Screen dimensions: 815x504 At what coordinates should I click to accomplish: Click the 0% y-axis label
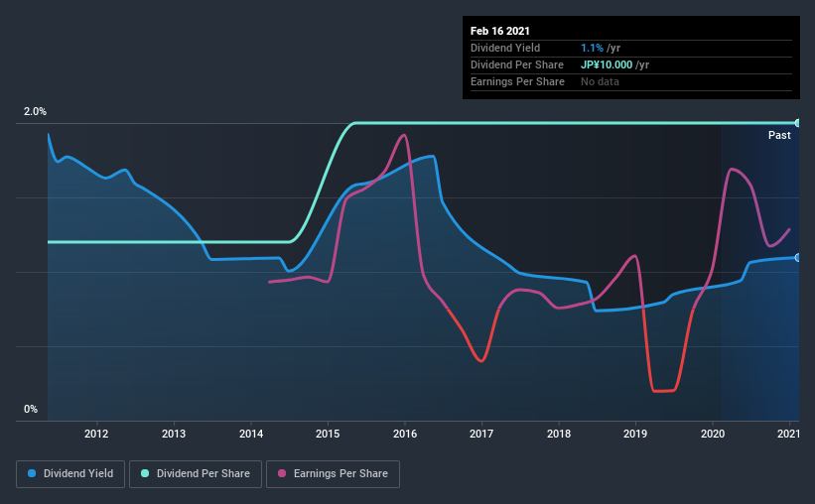point(31,410)
